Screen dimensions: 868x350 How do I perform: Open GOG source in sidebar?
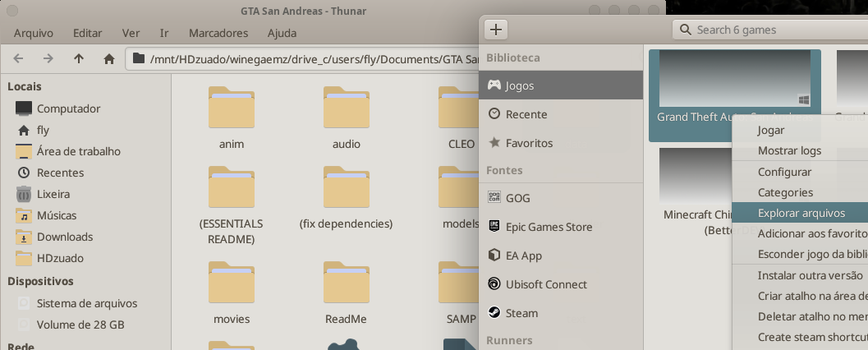[517, 198]
